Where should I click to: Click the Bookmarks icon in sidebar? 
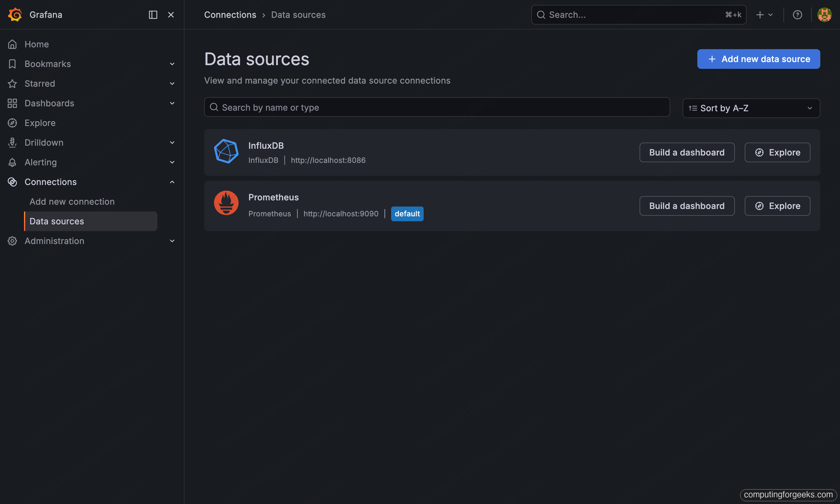coord(12,64)
